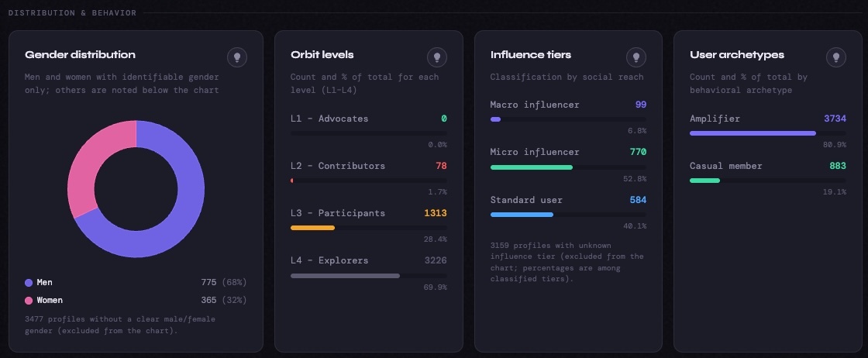Click the Influence tiers lightbulb icon
The image size is (868, 358).
636,57
